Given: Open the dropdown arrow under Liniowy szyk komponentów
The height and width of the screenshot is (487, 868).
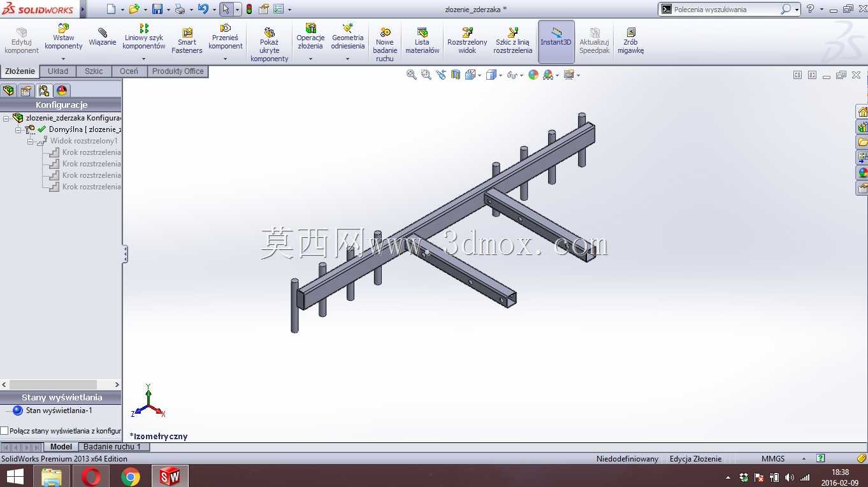Looking at the screenshot, I should [144, 59].
